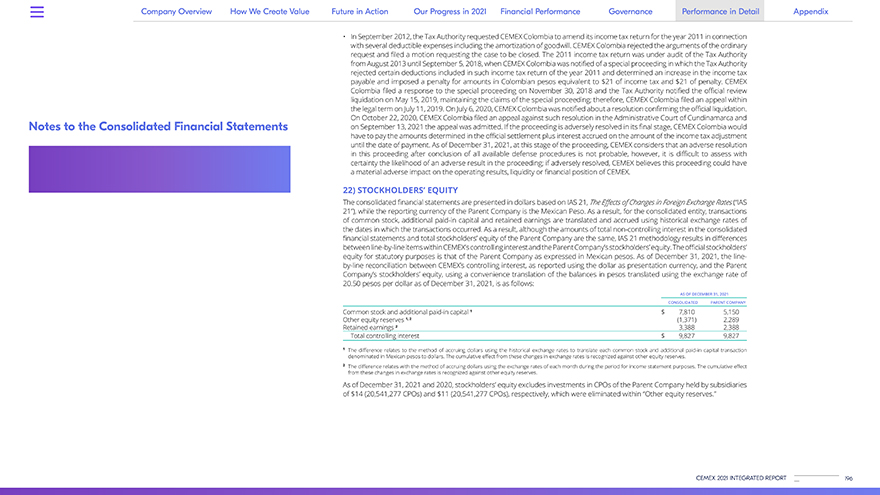Select the Our Progress in 2021 tab
Viewport: 880px width, 495px height.
(449, 12)
